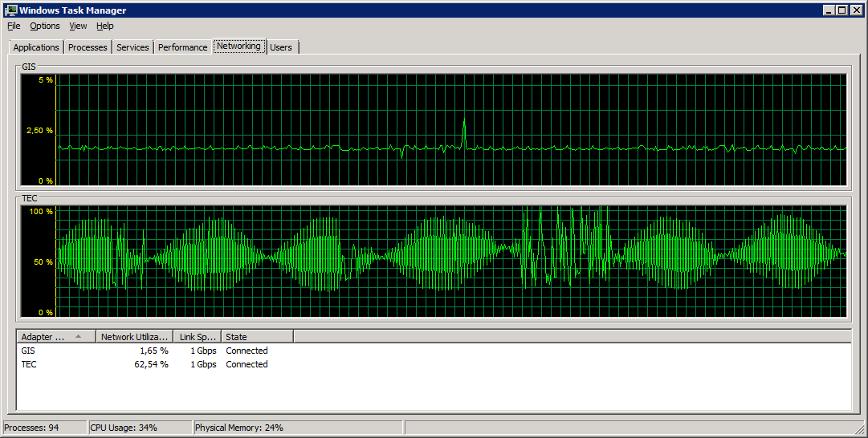Select the Networking tab
This screenshot has width=868, height=438.
[x=238, y=47]
